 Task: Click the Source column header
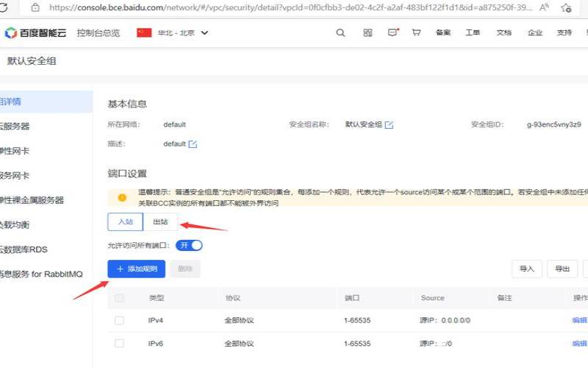[x=432, y=298]
